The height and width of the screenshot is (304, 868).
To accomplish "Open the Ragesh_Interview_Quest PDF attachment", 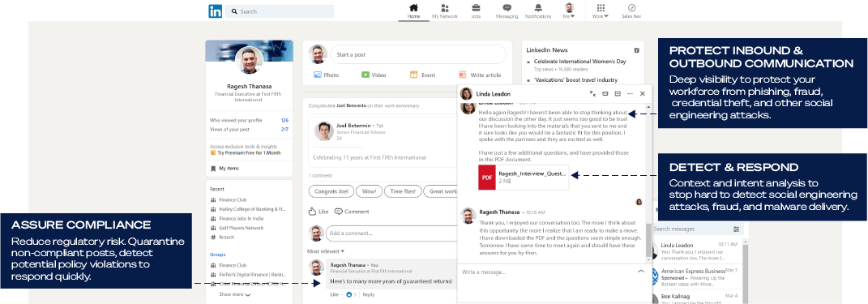I will (x=524, y=178).
